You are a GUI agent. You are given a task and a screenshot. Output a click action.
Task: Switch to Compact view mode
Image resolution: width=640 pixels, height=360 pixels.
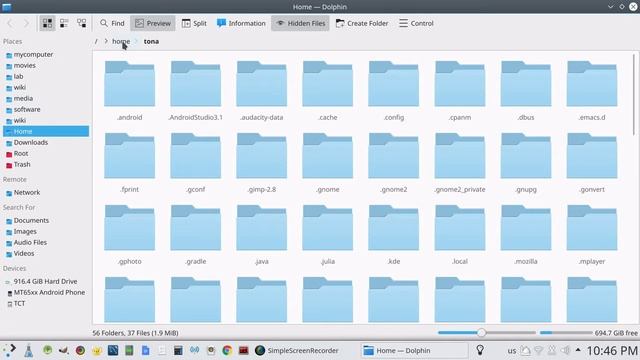[x=64, y=23]
